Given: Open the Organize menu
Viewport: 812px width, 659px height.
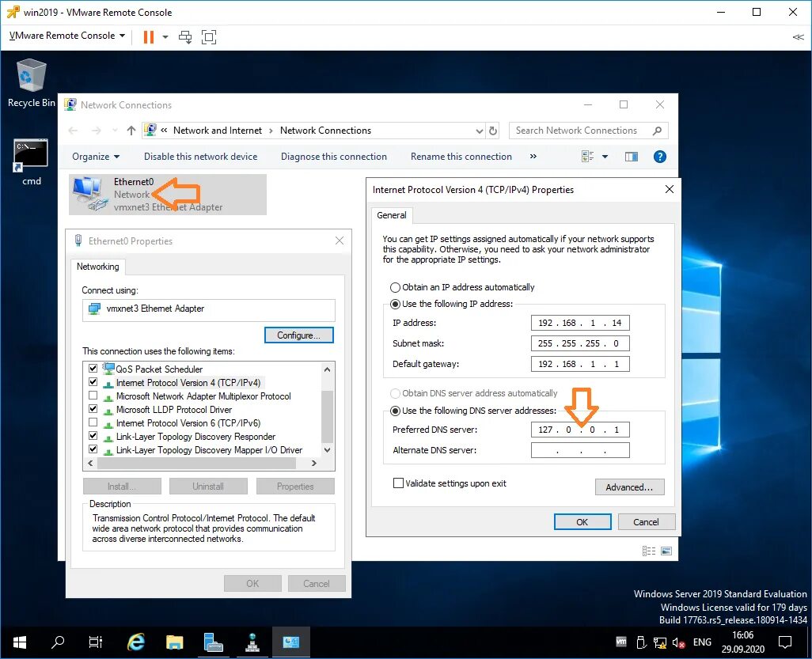Looking at the screenshot, I should tap(96, 157).
